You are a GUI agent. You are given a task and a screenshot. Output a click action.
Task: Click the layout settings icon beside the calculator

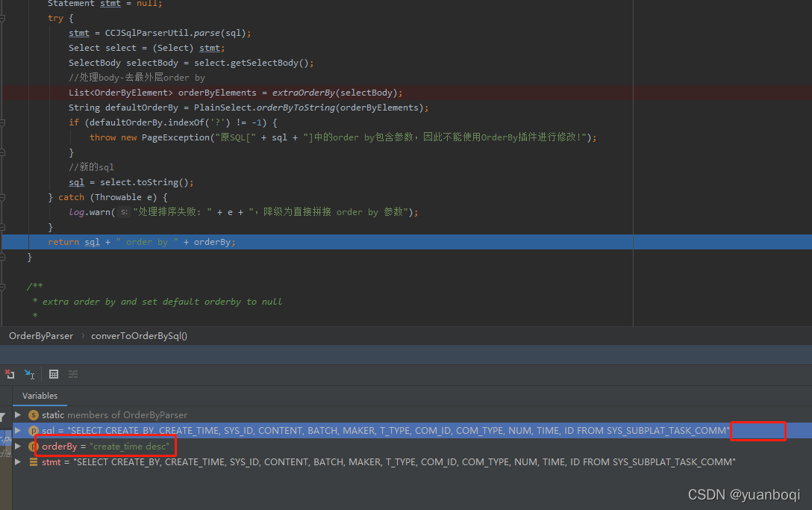tap(72, 374)
